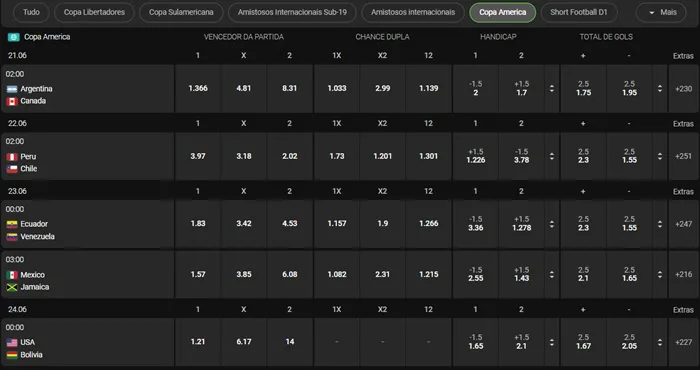Open the Mexico vs Jamaica match

pos(88,274)
